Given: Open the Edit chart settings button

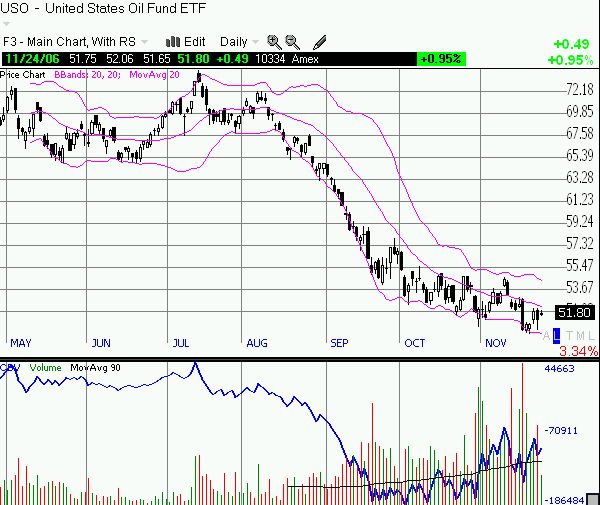Looking at the screenshot, I should click(186, 42).
